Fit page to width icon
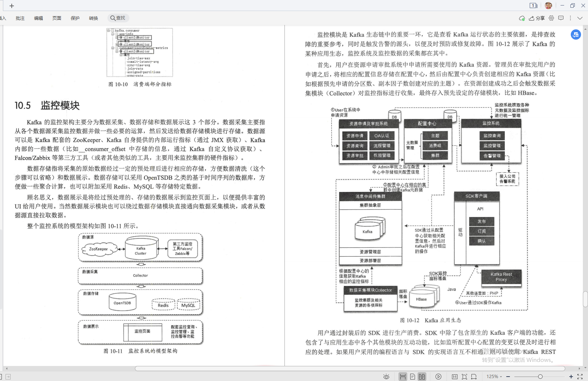Viewport: 588px width, 381px height. [x=474, y=377]
